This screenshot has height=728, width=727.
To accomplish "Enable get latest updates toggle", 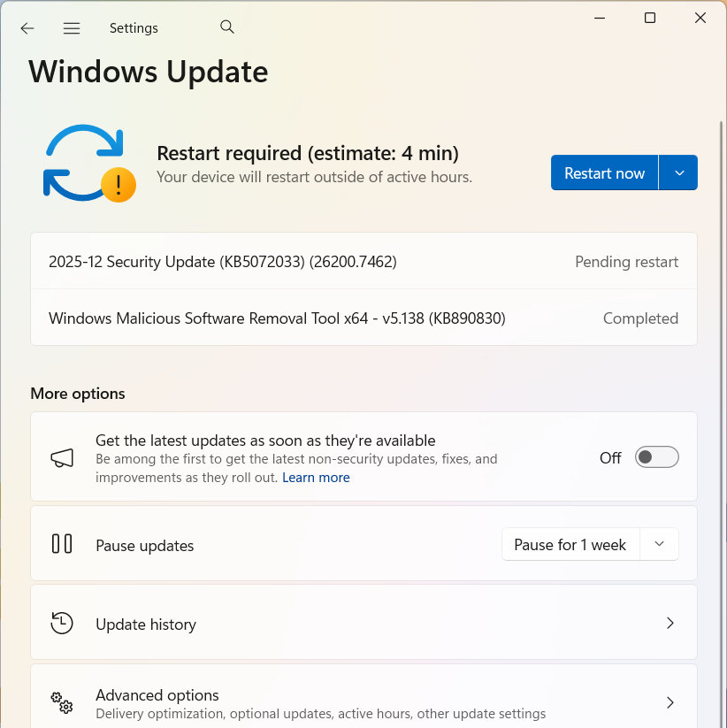I will pyautogui.click(x=656, y=457).
